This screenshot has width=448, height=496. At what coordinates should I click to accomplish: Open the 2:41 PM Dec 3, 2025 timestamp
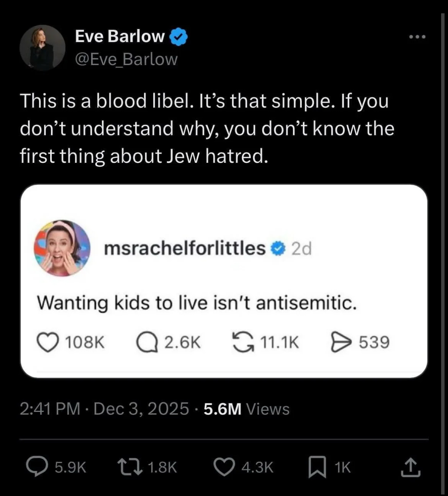click(x=104, y=409)
